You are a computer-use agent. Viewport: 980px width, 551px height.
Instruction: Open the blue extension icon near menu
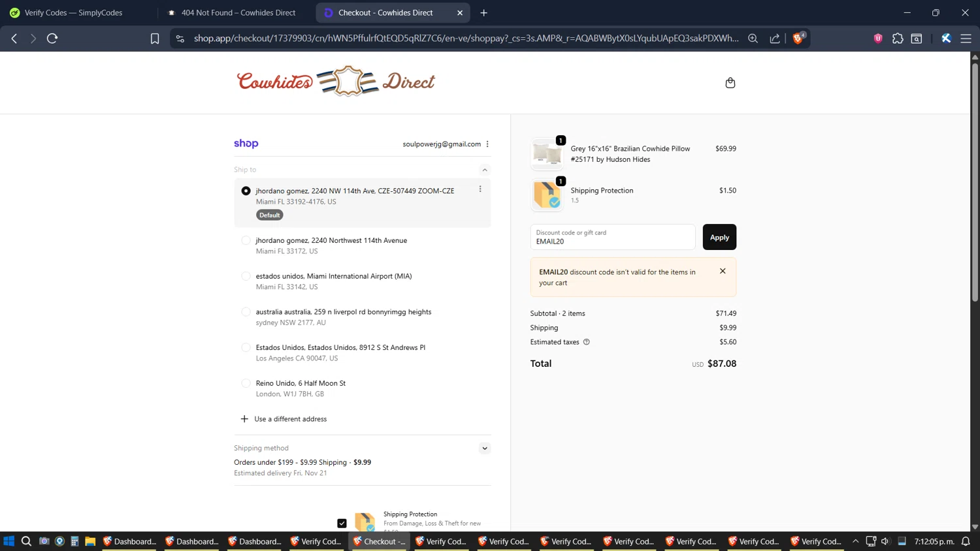pos(946,39)
